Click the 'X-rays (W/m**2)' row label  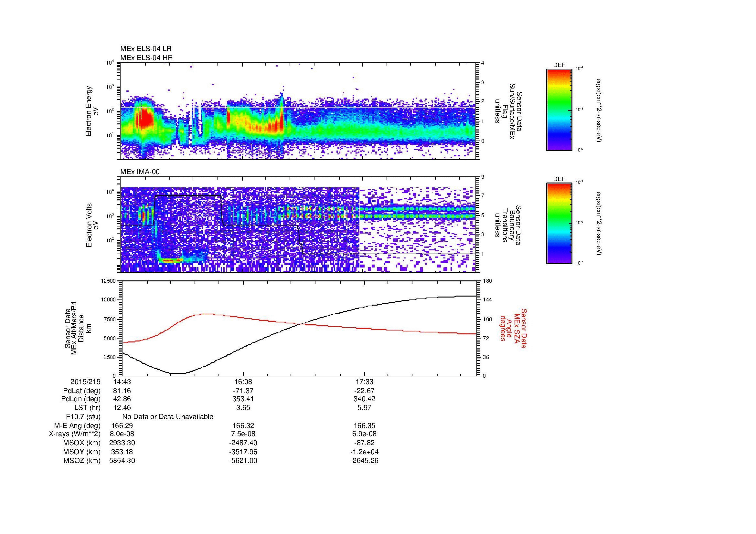[x=74, y=434]
